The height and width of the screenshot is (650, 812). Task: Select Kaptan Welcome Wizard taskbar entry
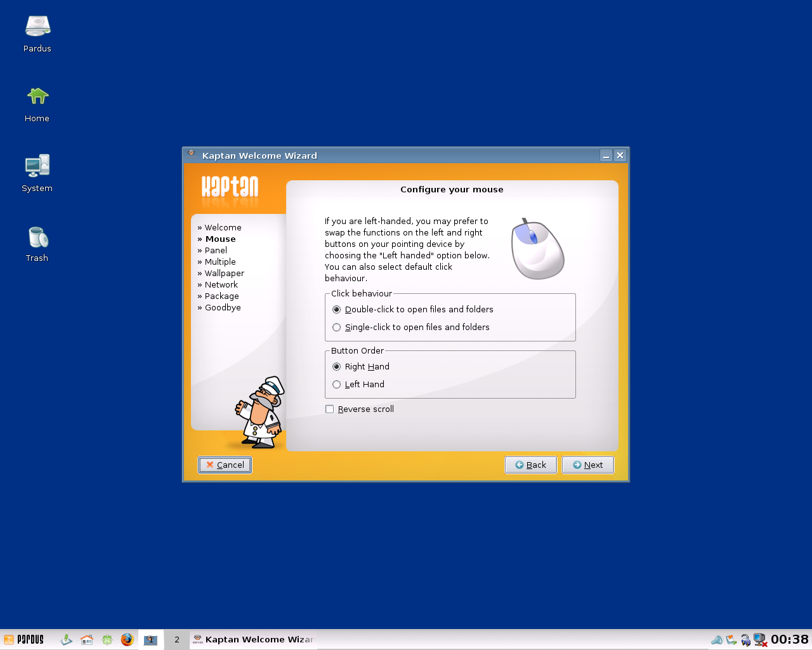[254, 639]
